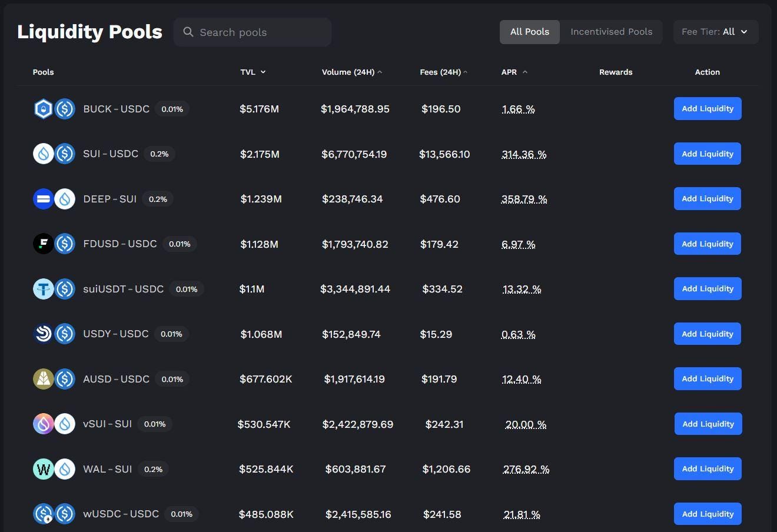Add Liquidity to SUI-USDC pool
777x532 pixels.
(x=708, y=154)
